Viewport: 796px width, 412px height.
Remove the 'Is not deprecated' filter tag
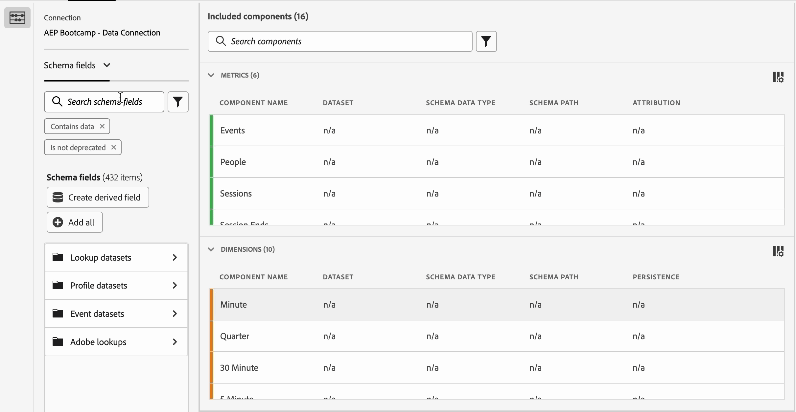click(114, 148)
